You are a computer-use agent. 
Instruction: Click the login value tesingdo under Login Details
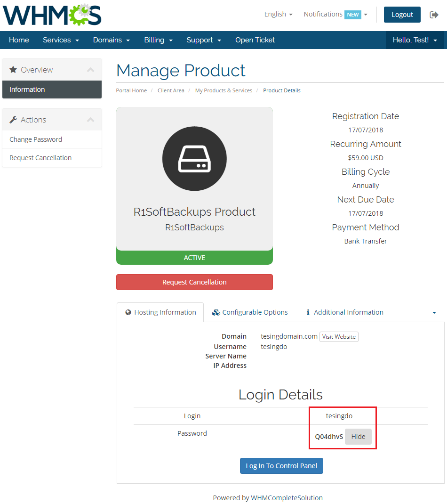339,416
